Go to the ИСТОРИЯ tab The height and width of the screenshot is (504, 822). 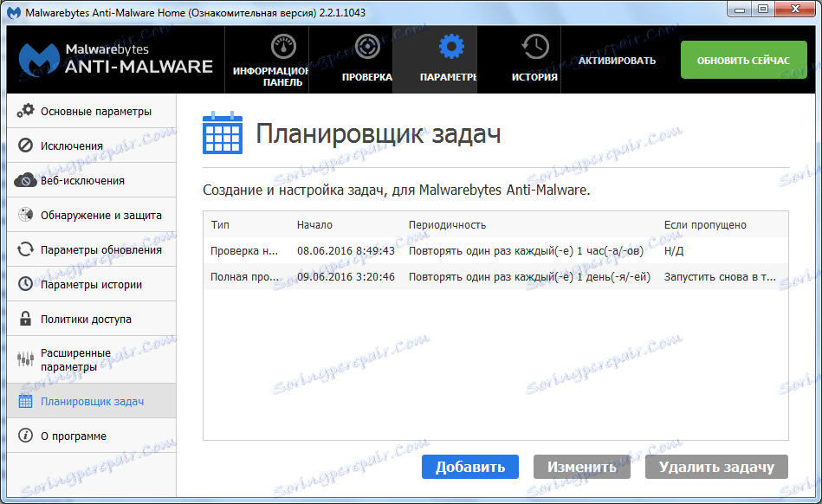pyautogui.click(x=519, y=59)
